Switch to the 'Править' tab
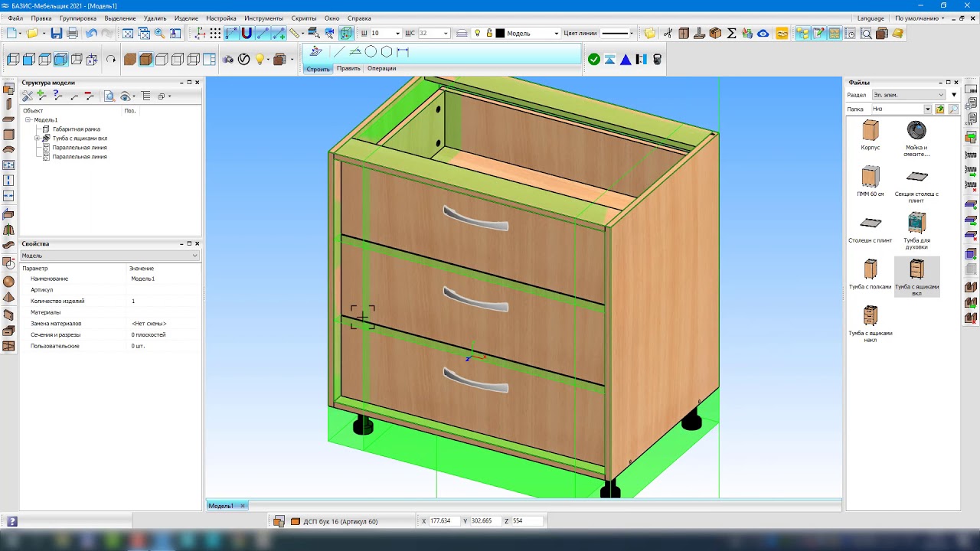The width and height of the screenshot is (980, 551). tap(348, 69)
